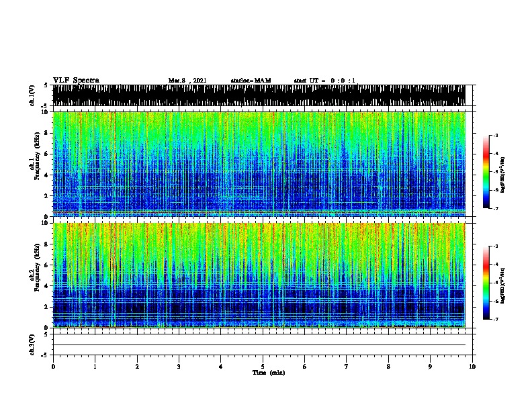Click the "-7" label on ch.2 colorbar
The width and height of the screenshot is (532, 411).
tap(495, 319)
